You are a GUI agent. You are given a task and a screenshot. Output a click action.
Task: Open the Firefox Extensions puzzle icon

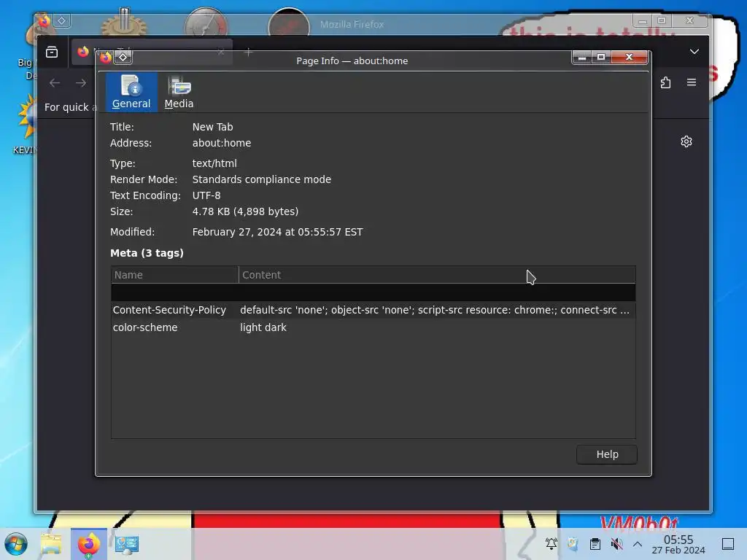665,82
